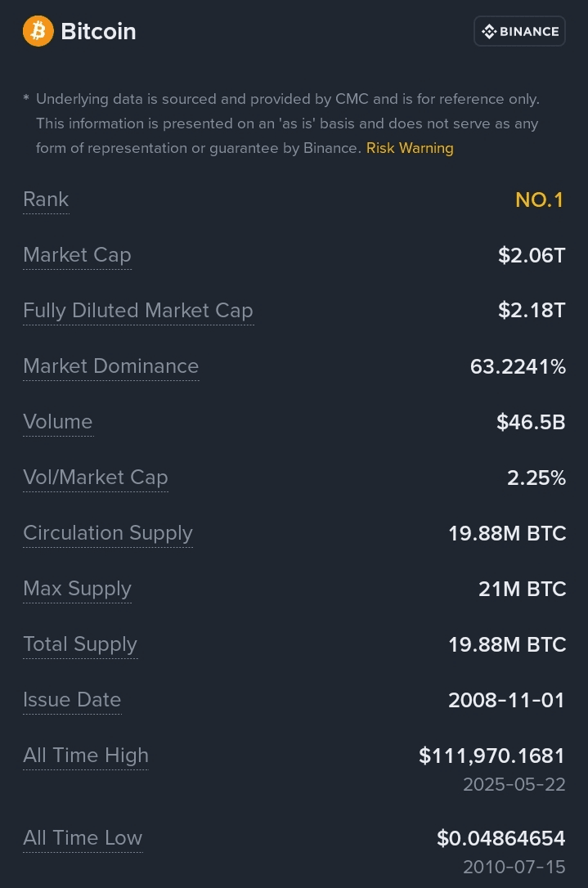Tap the Total Supply label
The width and height of the screenshot is (588, 888).
80,644
